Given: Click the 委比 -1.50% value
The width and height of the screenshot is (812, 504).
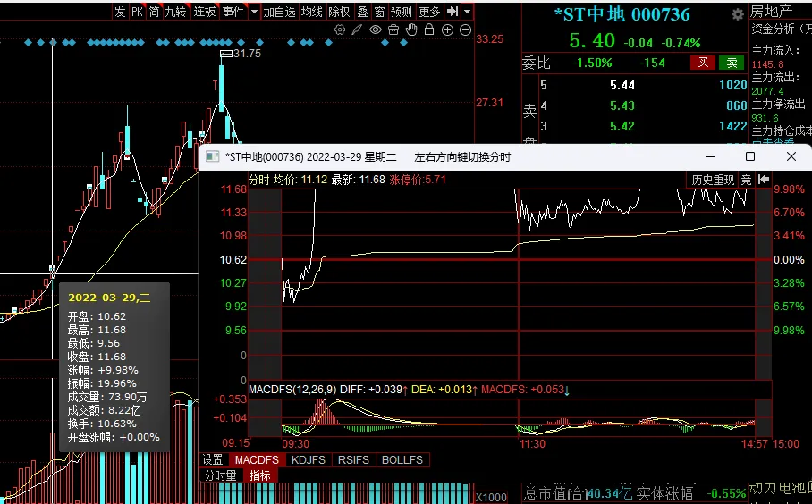Looking at the screenshot, I should tap(592, 63).
